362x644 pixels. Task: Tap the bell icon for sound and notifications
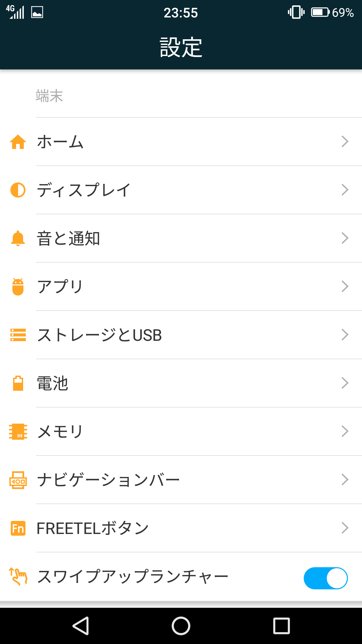(18, 238)
